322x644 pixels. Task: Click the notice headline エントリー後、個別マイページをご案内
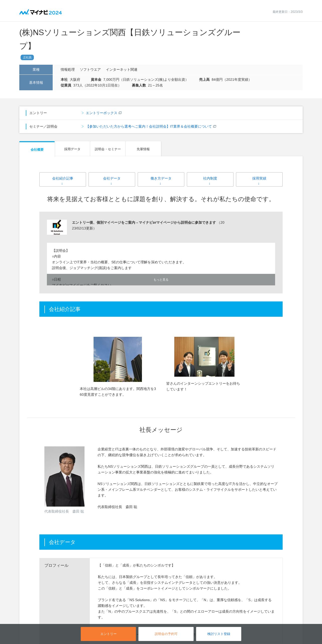click(144, 222)
